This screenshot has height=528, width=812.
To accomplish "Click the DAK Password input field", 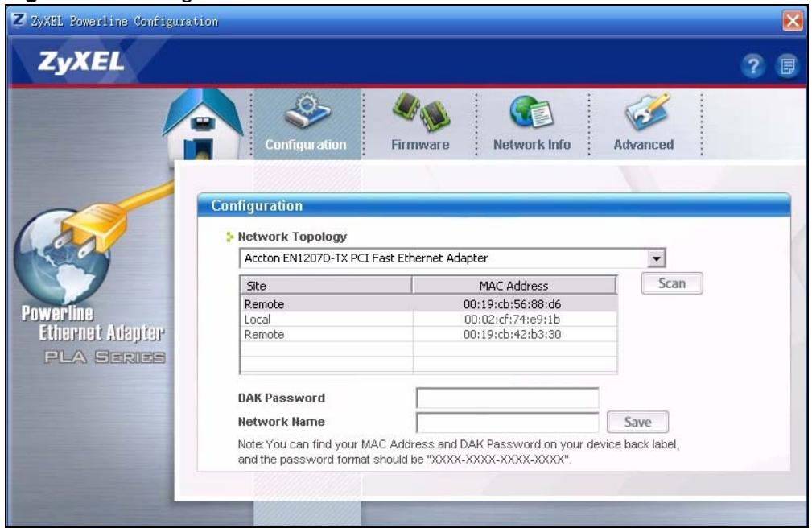I will [x=508, y=398].
